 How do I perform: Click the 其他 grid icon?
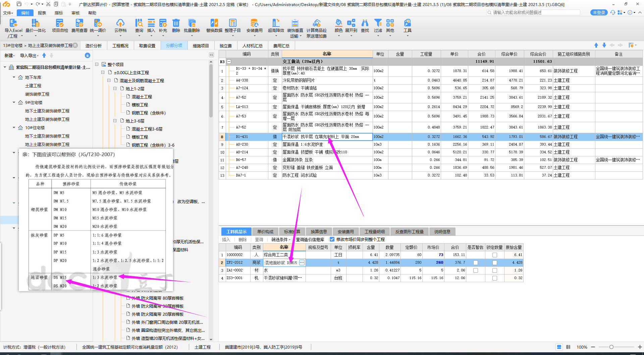pos(390,23)
